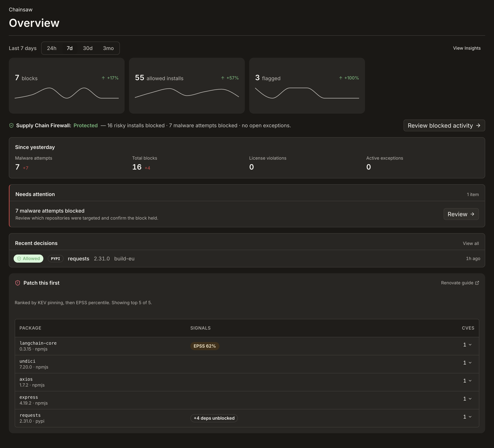
Task: Click the 0.3.15 · npmjs version text
Action: pos(34,349)
